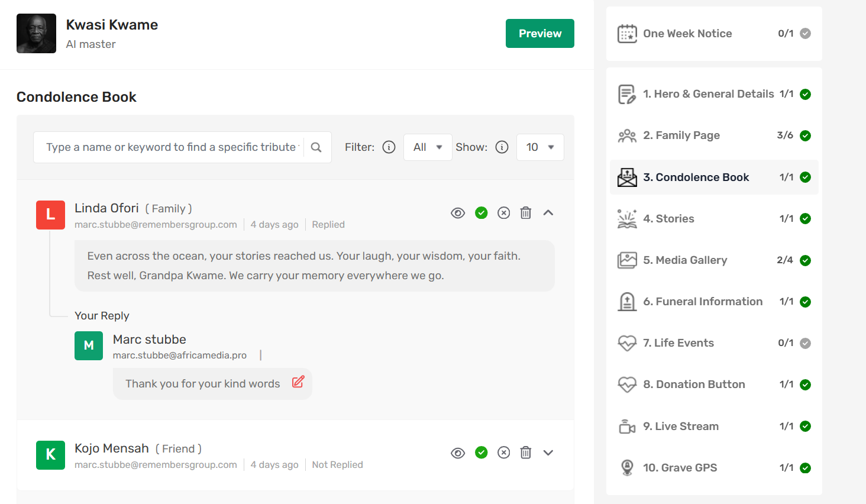Toggle visibility of Linda Ofori's tribute
Viewport: 866px width, 504px height.
tap(458, 213)
